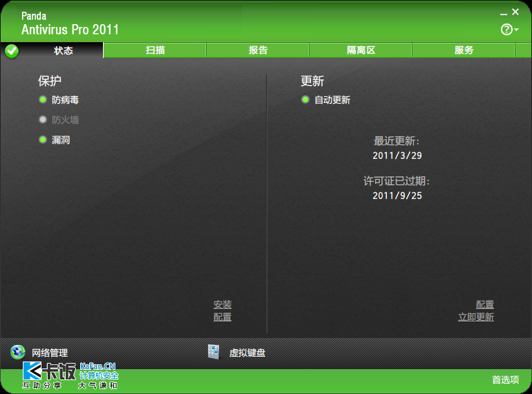
Task: Click the 防病毒 label
Action: click(x=65, y=100)
